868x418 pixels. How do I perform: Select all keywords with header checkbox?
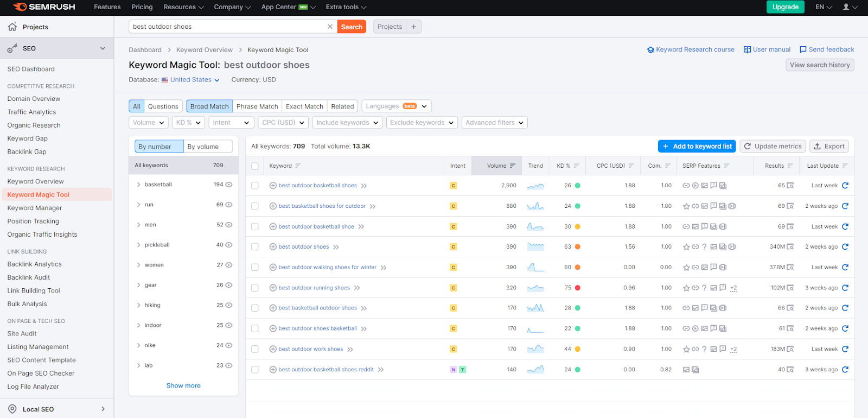click(x=255, y=166)
